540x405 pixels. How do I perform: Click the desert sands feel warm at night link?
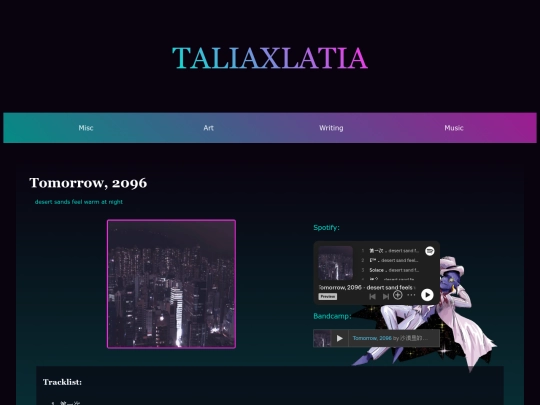point(79,202)
